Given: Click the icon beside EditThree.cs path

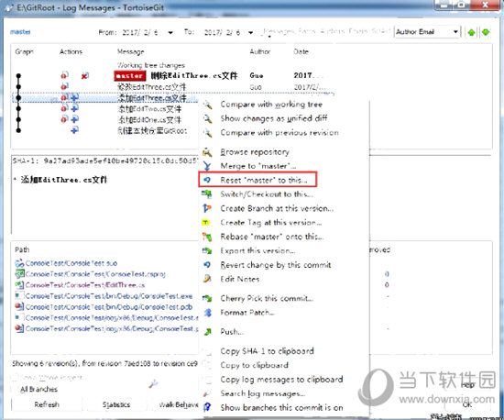Looking at the screenshot, I should tap(19, 285).
